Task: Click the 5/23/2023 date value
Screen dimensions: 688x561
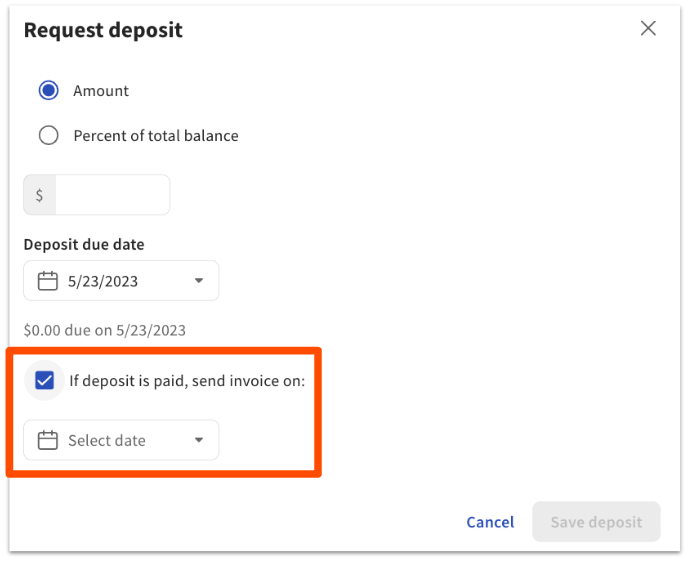Action: (103, 281)
